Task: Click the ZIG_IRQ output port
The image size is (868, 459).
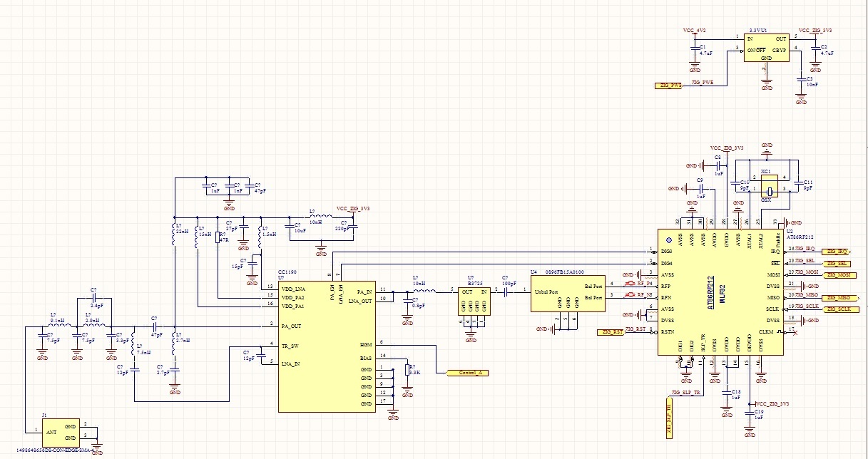Action: pyautogui.click(x=835, y=252)
